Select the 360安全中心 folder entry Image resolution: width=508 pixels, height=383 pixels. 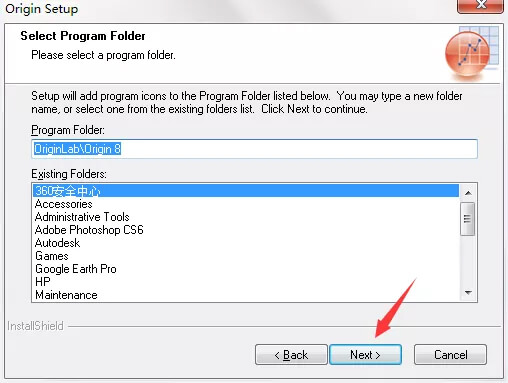pyautogui.click(x=246, y=191)
